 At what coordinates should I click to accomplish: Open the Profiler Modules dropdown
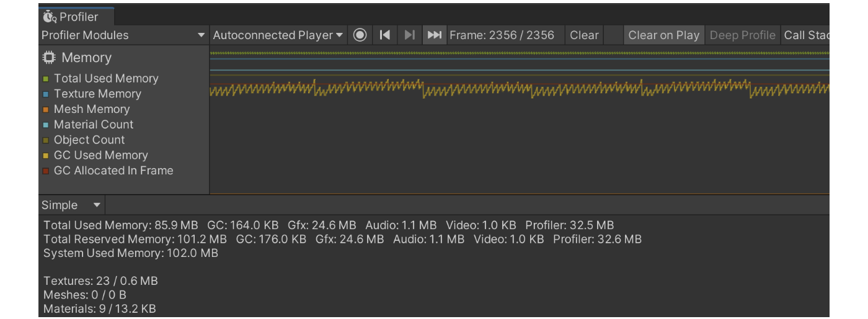(x=123, y=35)
